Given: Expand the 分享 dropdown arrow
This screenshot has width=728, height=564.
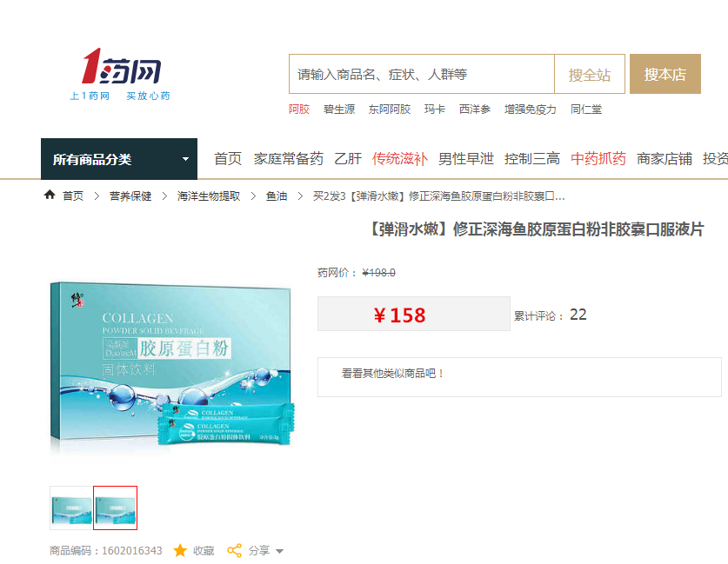Looking at the screenshot, I should [x=279, y=552].
